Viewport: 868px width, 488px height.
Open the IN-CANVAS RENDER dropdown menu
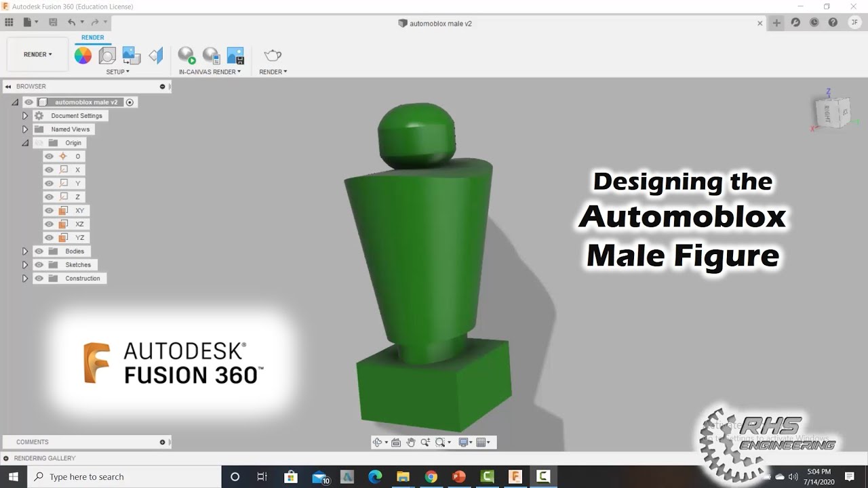point(210,72)
